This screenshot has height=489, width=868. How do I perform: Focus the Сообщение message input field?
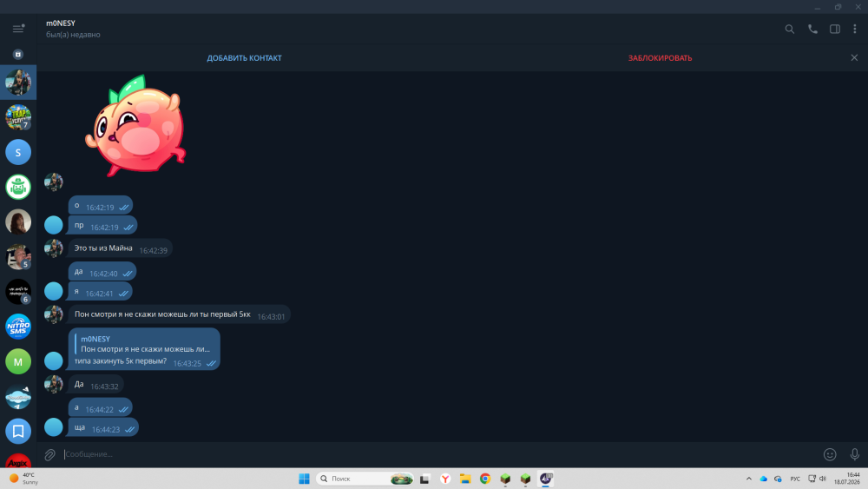(440, 454)
